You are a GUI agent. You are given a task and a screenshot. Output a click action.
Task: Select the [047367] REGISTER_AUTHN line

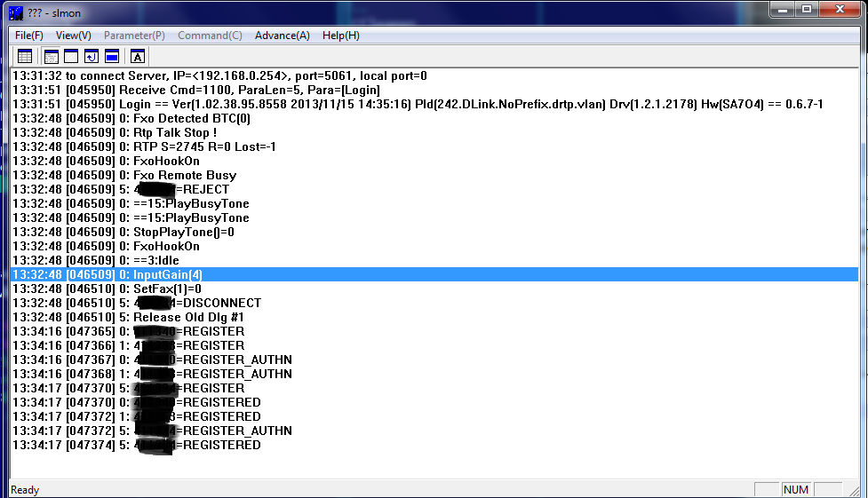coord(434,360)
